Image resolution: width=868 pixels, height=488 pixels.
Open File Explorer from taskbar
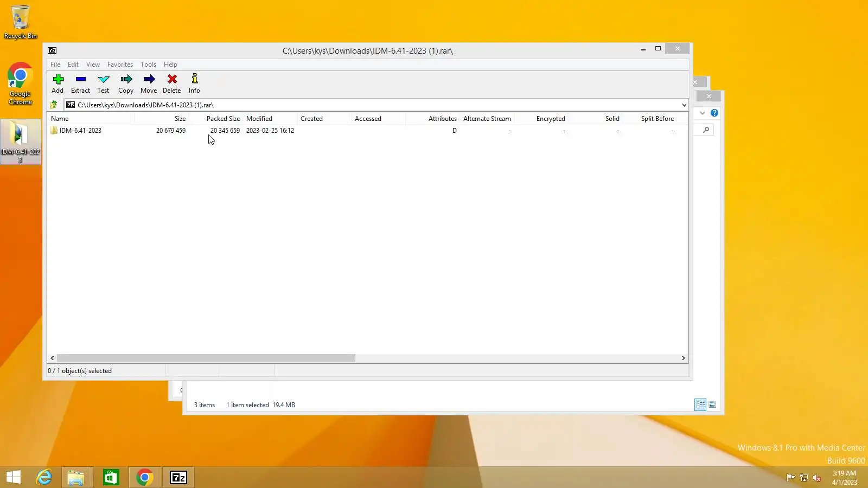[76, 477]
